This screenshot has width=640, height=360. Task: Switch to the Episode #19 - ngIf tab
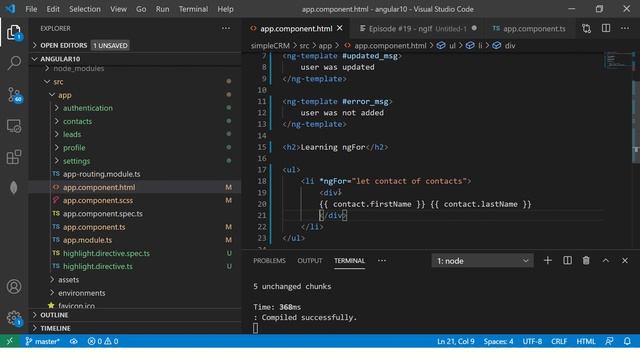418,29
